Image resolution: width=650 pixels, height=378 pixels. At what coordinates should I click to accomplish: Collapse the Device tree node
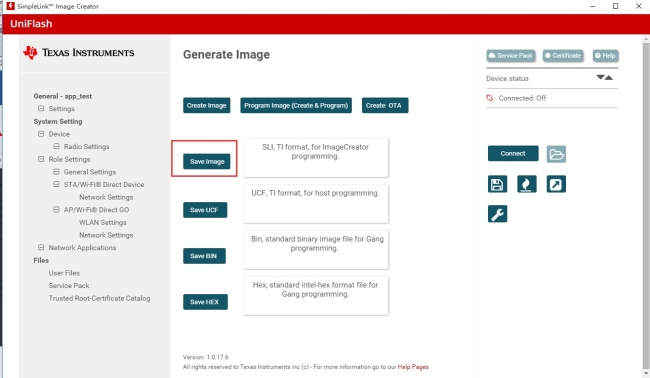41,134
